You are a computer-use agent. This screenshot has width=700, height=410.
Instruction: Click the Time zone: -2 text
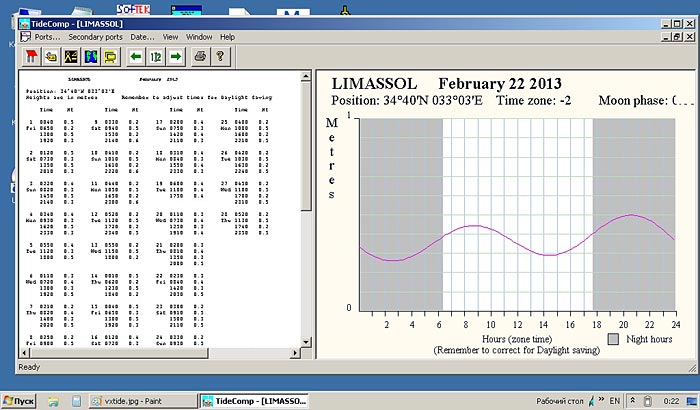pos(533,100)
